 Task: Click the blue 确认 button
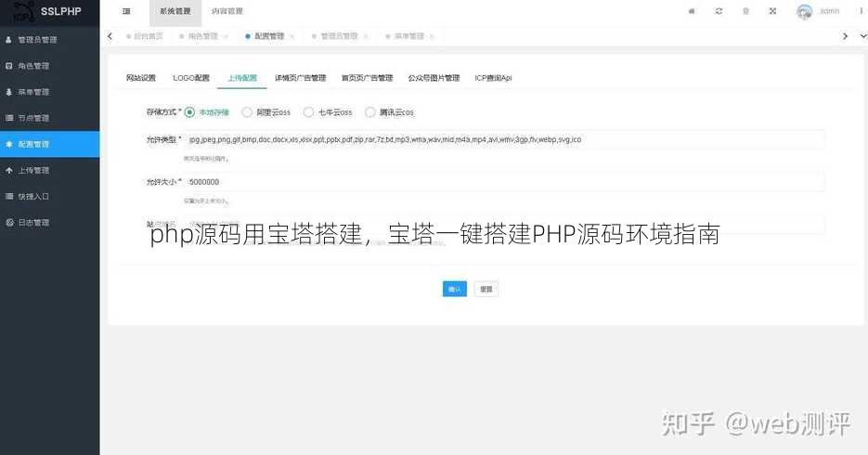[455, 289]
